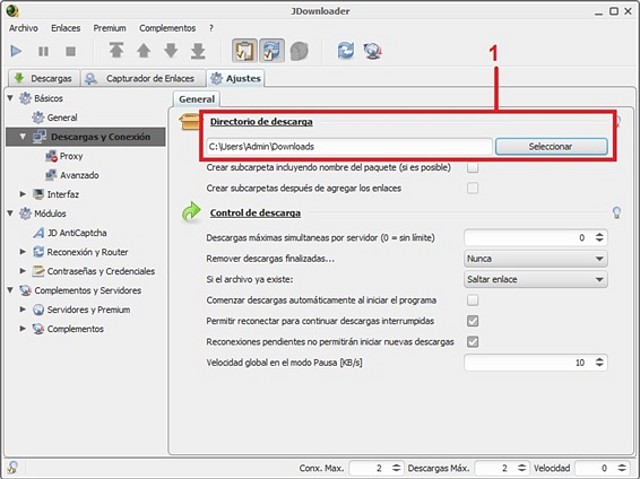Screen dimensions: 640x479
Task: Enable Crear subcarpetas después de agregar enlaces
Action: pyautogui.click(x=473, y=188)
